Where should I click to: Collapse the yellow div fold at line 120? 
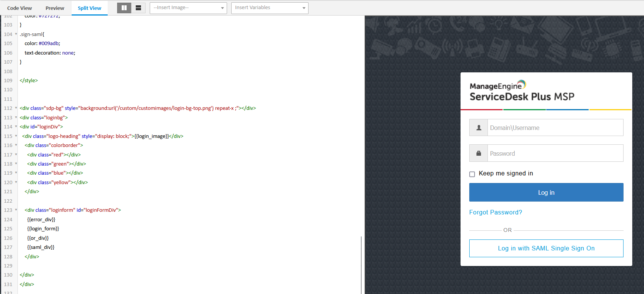point(16,182)
